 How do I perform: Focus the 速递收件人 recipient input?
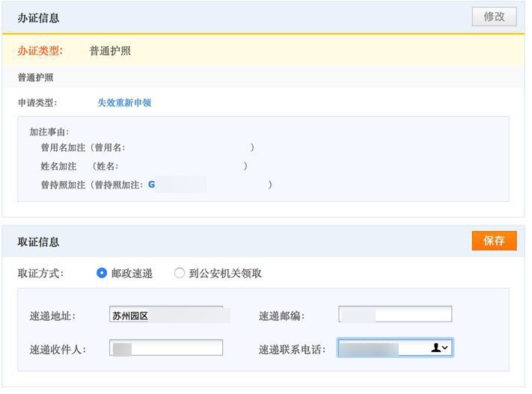pos(166,348)
